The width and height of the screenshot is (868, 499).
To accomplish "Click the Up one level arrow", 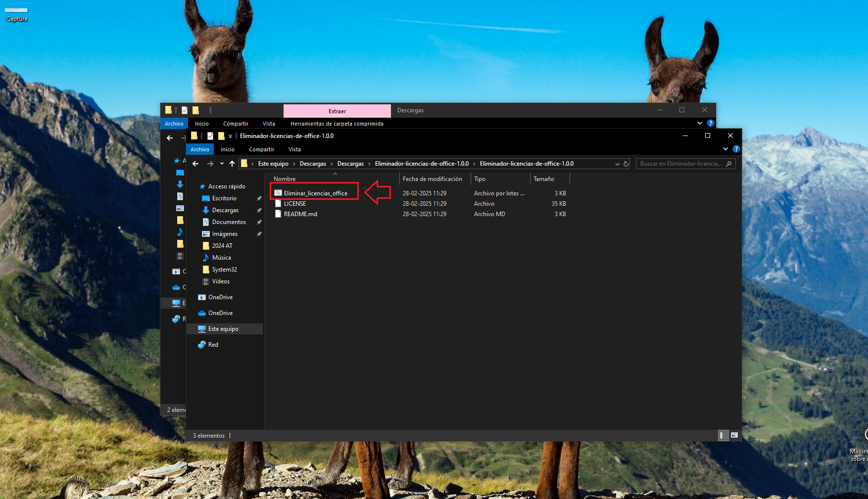I will (232, 164).
